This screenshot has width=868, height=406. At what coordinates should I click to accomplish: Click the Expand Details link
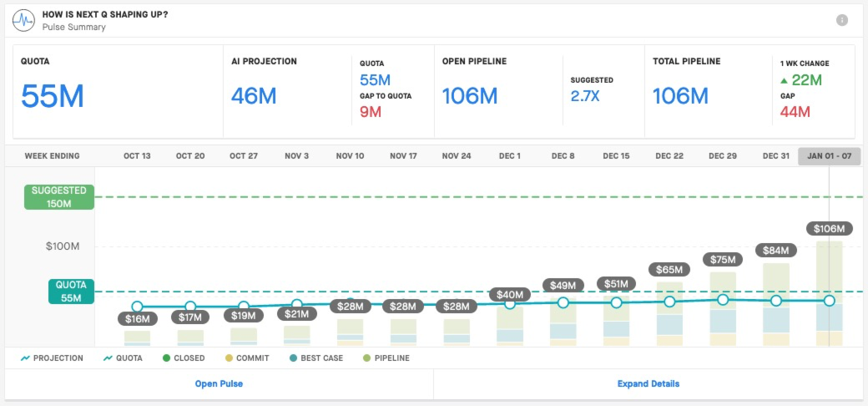tap(648, 383)
